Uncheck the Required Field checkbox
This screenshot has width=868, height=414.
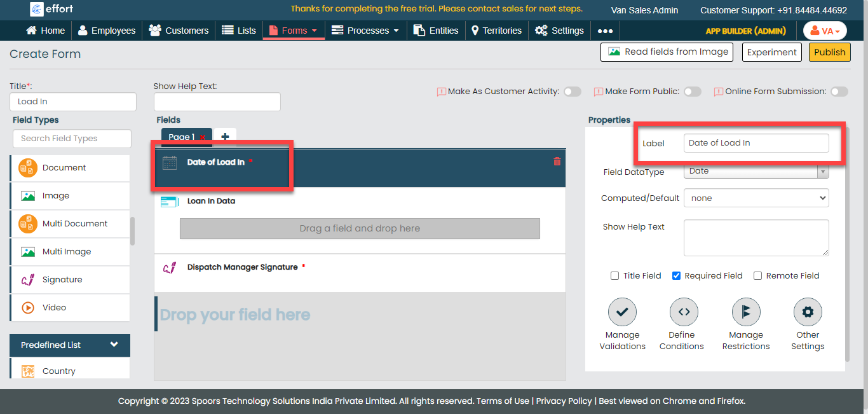click(x=677, y=276)
